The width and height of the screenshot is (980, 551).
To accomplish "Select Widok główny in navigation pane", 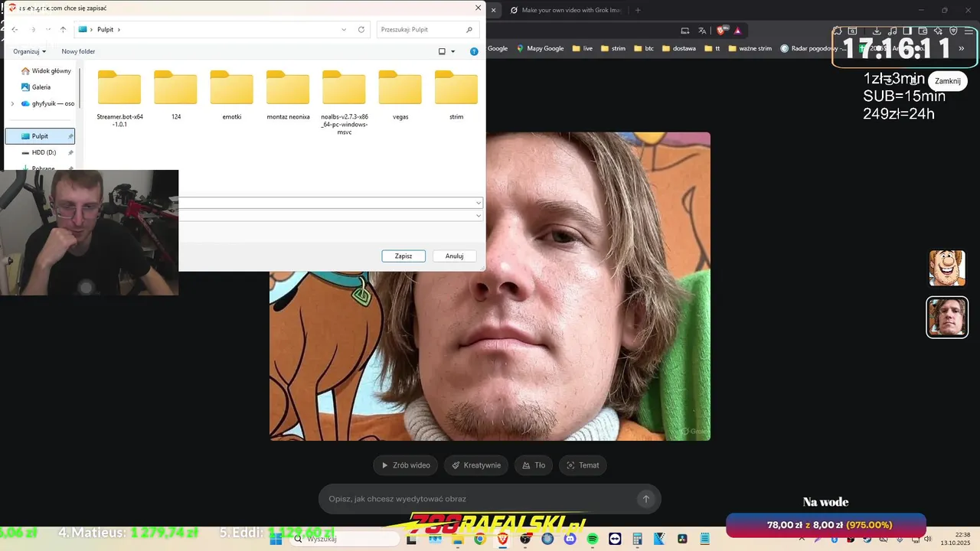I will tap(44, 70).
